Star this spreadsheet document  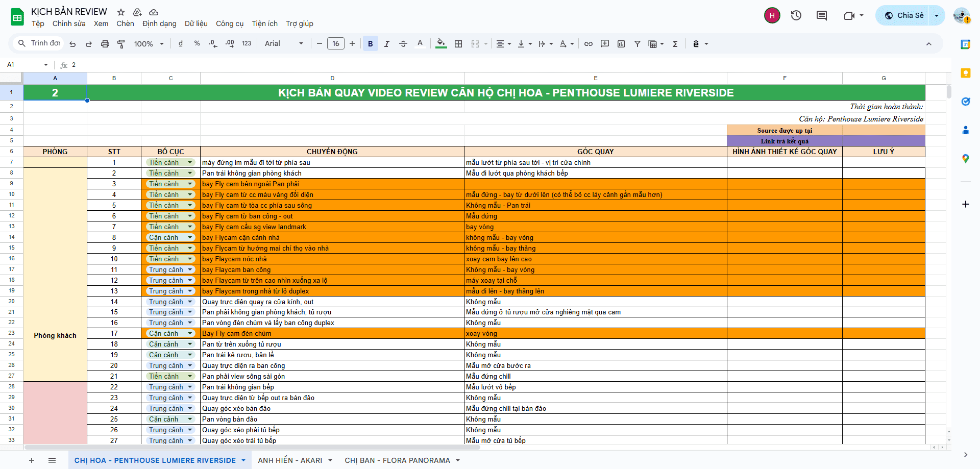tap(121, 12)
